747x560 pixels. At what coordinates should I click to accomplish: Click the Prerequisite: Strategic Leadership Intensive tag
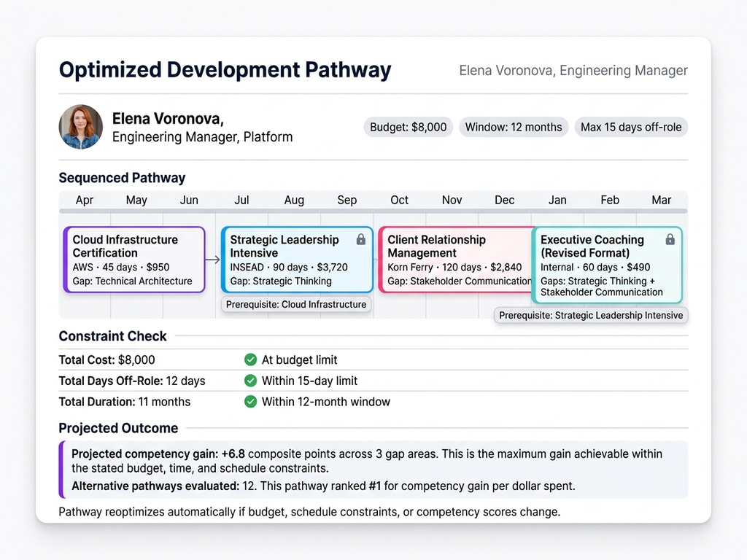591,315
